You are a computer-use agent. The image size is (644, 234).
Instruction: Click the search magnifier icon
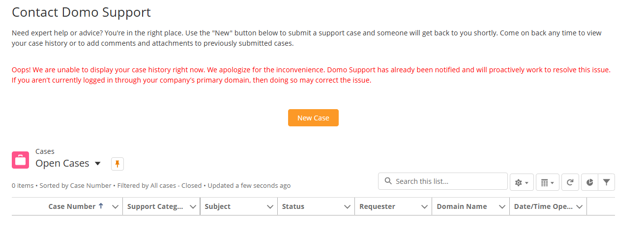pyautogui.click(x=388, y=181)
